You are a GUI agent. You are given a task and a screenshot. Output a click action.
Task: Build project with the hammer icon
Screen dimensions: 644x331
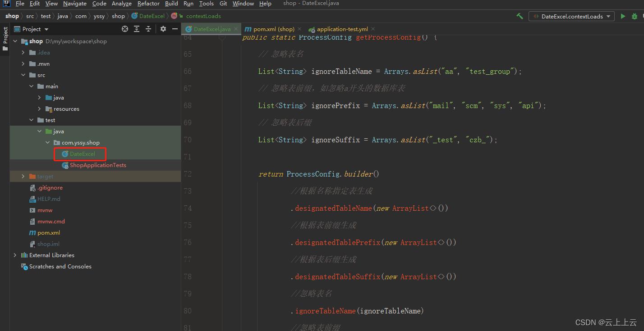click(520, 16)
